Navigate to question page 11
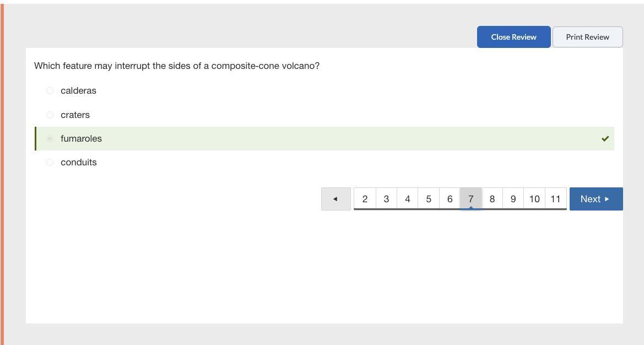Screen dimensions: 644x345 tap(556, 199)
